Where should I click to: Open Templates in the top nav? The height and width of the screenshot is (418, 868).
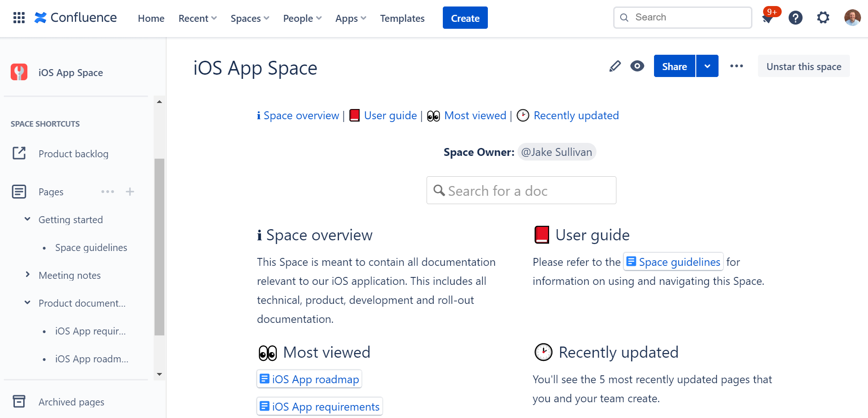(x=402, y=18)
